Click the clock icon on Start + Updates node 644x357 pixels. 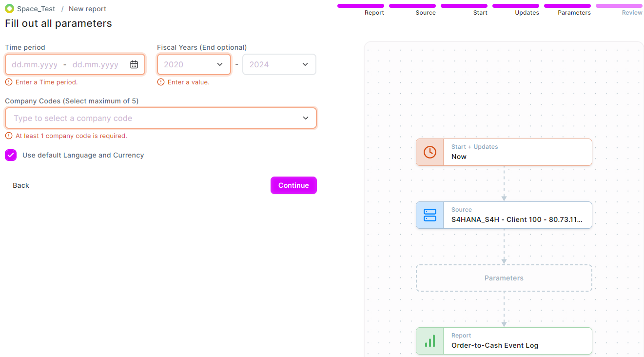click(x=429, y=152)
